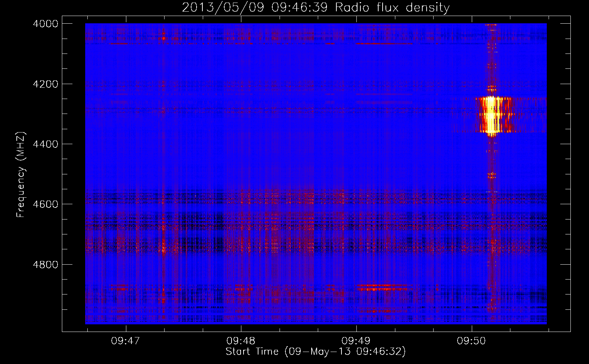
Task: Click the 4400 frequency axis label
Action: (46, 144)
